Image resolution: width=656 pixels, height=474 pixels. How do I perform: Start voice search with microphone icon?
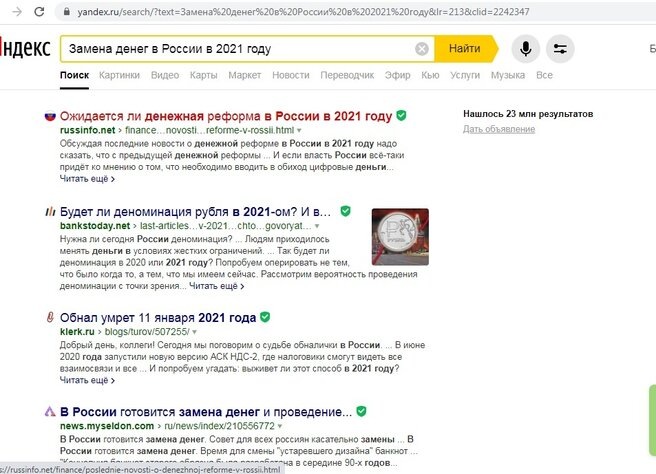pos(525,49)
